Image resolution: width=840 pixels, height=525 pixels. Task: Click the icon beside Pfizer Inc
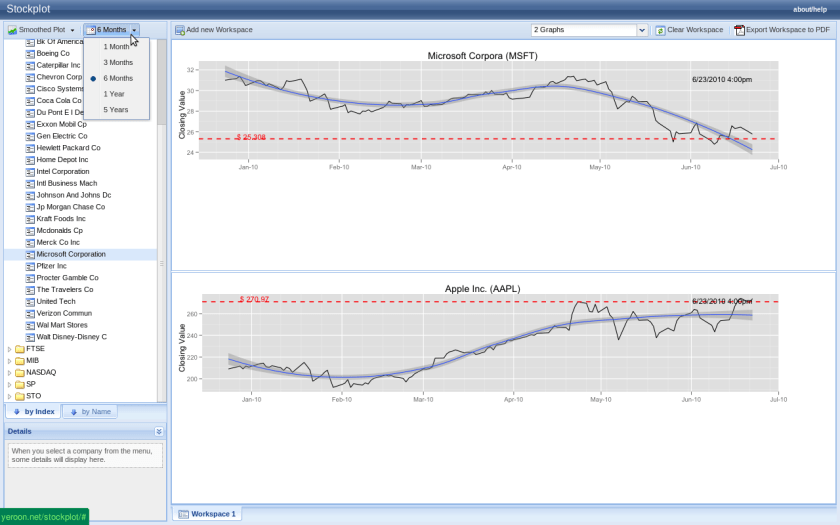[30, 266]
